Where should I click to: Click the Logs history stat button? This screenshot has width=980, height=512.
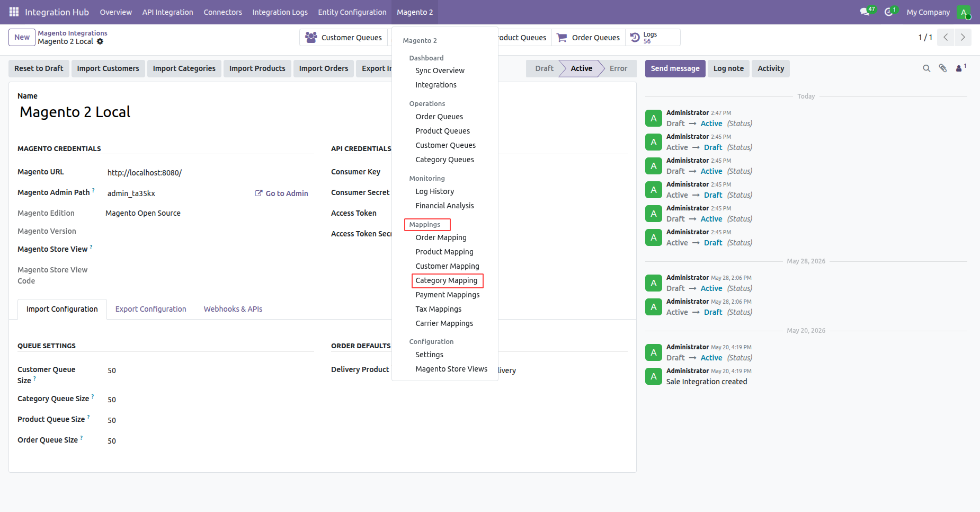653,38
